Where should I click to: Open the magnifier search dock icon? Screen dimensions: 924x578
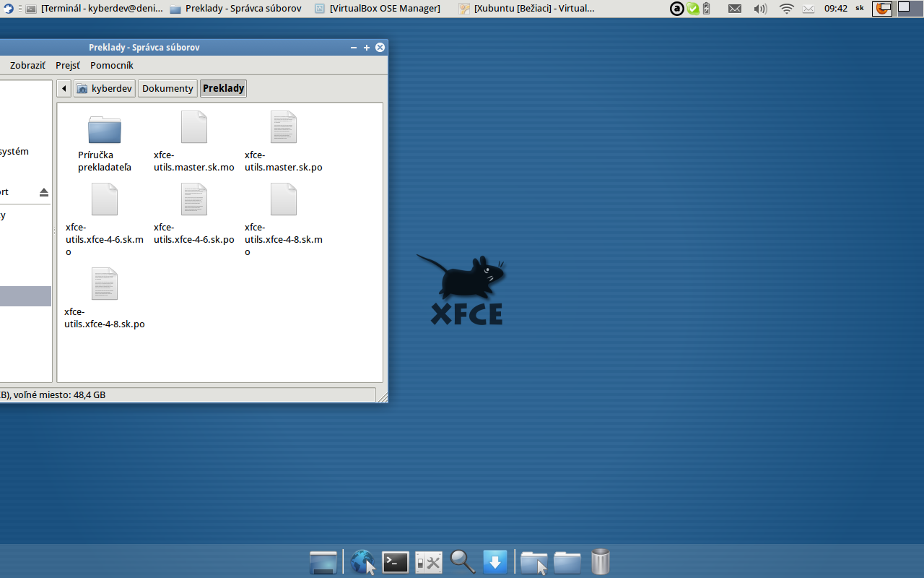[462, 562]
